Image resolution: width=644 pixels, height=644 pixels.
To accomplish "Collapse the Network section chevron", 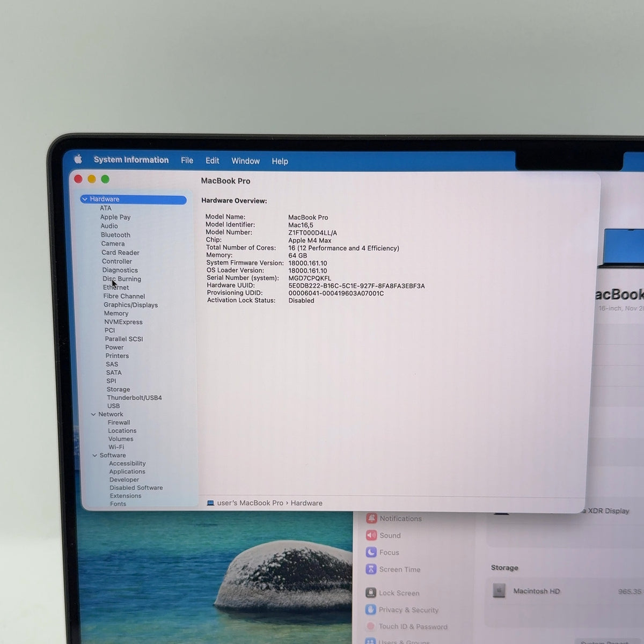I will coord(93,414).
